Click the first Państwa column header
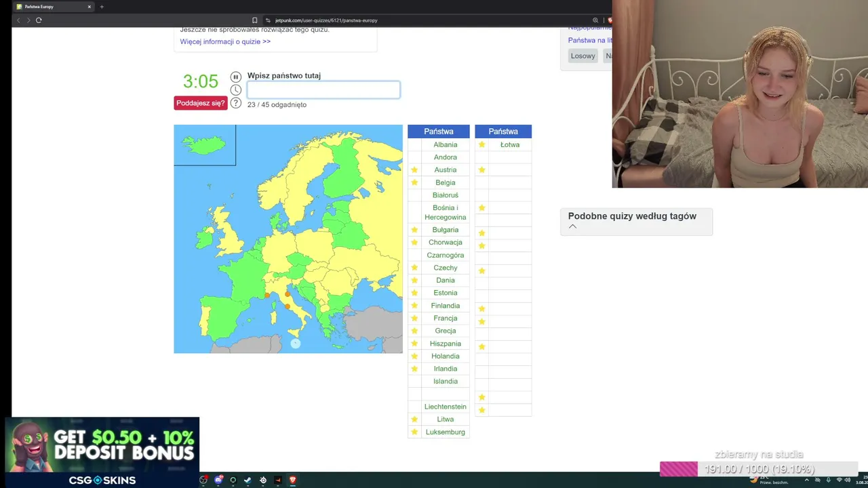 click(x=439, y=131)
